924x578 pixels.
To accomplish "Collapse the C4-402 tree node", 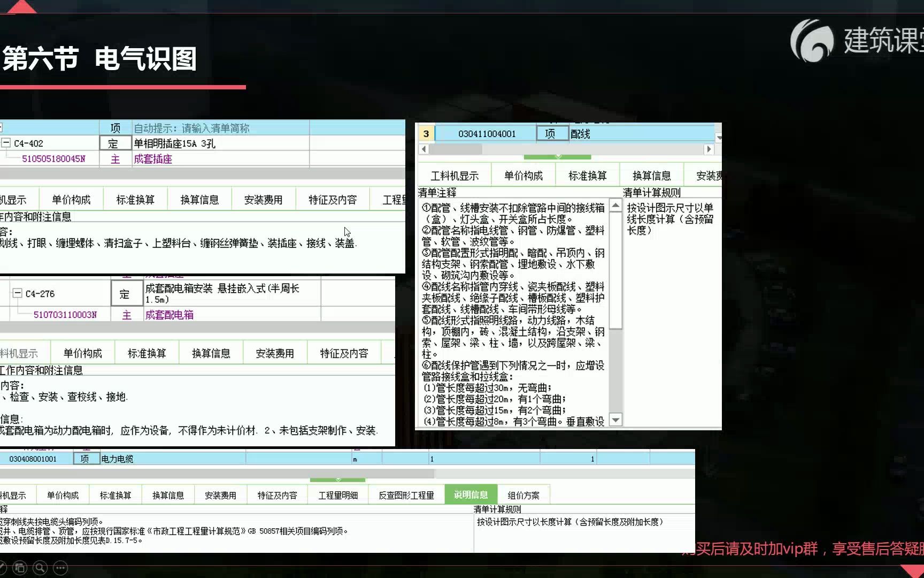I will [6, 143].
